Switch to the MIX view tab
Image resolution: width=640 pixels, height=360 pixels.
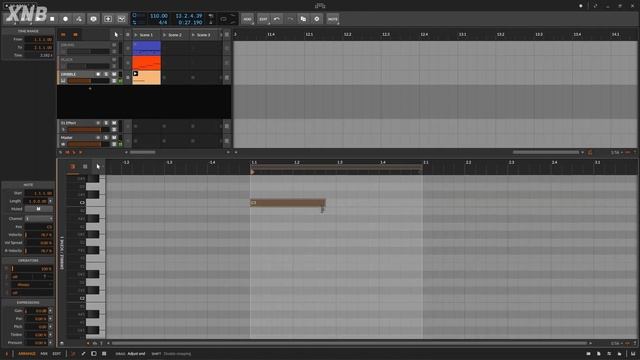pos(44,354)
